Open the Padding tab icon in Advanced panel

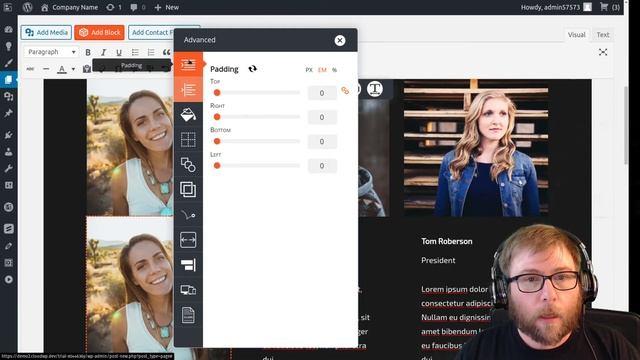[x=188, y=64]
